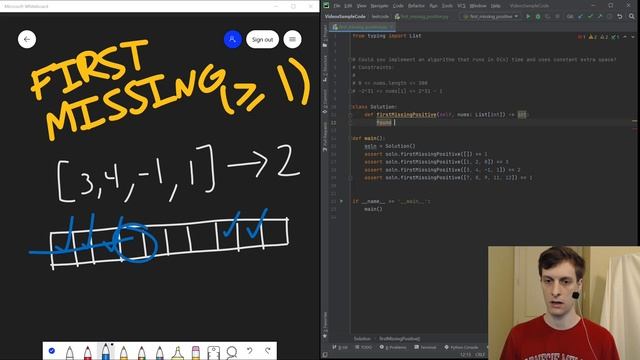Click the Search Everywhere magnifier icon

point(631,16)
